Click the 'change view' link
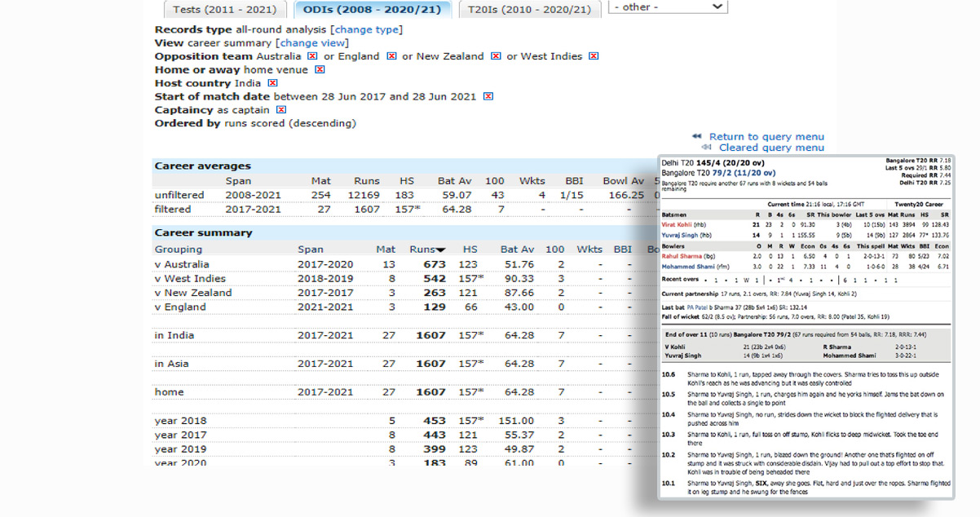Viewport: 980px width, 517px height. 311,43
